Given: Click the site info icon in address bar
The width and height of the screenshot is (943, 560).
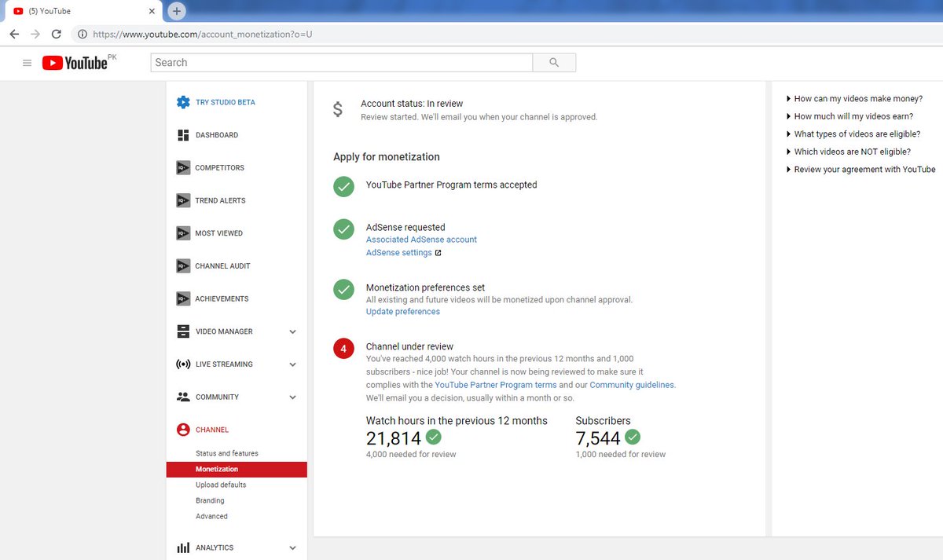Looking at the screenshot, I should tap(82, 35).
